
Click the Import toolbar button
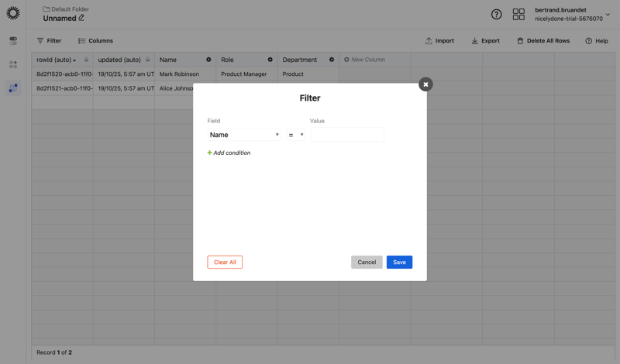click(x=439, y=41)
